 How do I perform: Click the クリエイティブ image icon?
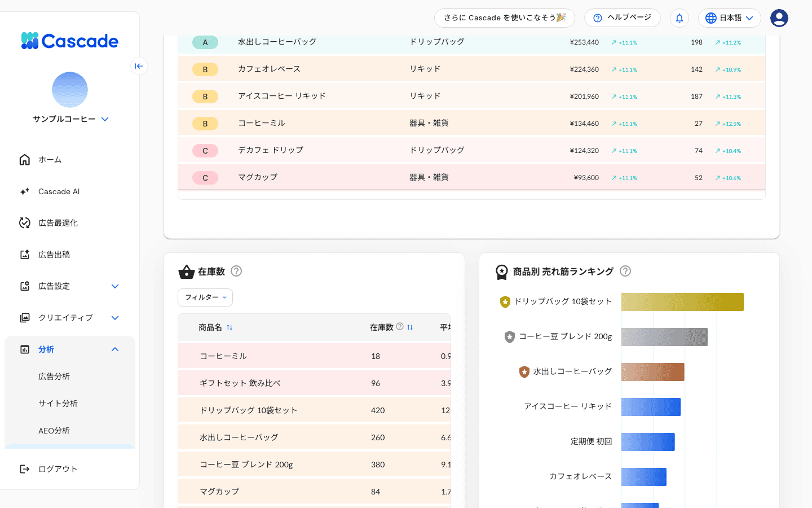click(x=24, y=318)
